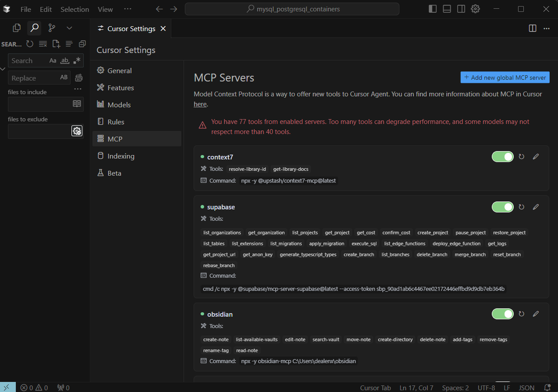Split editor right icon
Screen dimensions: 558x392
coord(533,28)
